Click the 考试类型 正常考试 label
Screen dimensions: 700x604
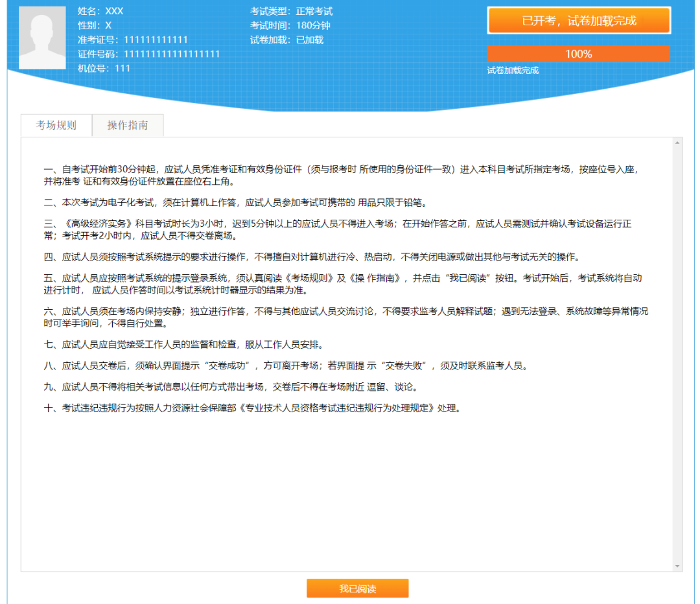(291, 11)
